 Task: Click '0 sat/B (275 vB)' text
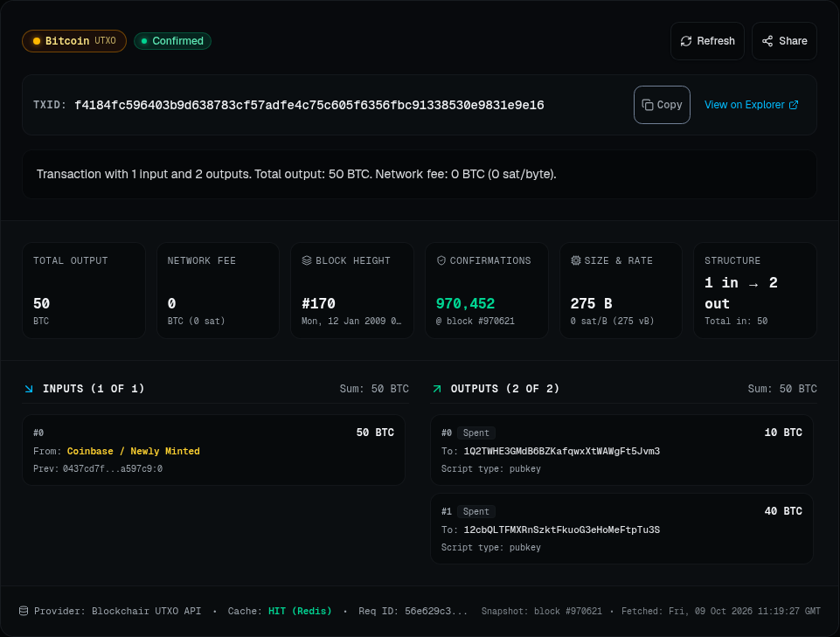click(x=612, y=321)
